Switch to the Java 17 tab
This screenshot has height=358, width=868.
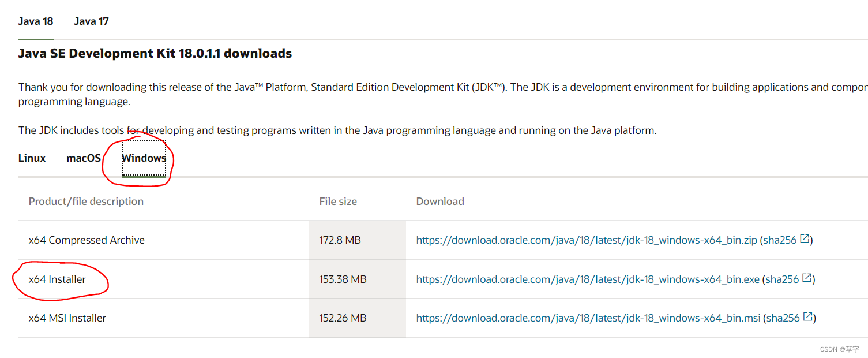click(91, 21)
